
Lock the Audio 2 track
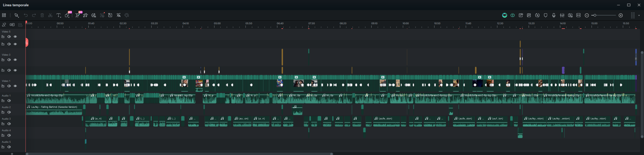(3, 112)
